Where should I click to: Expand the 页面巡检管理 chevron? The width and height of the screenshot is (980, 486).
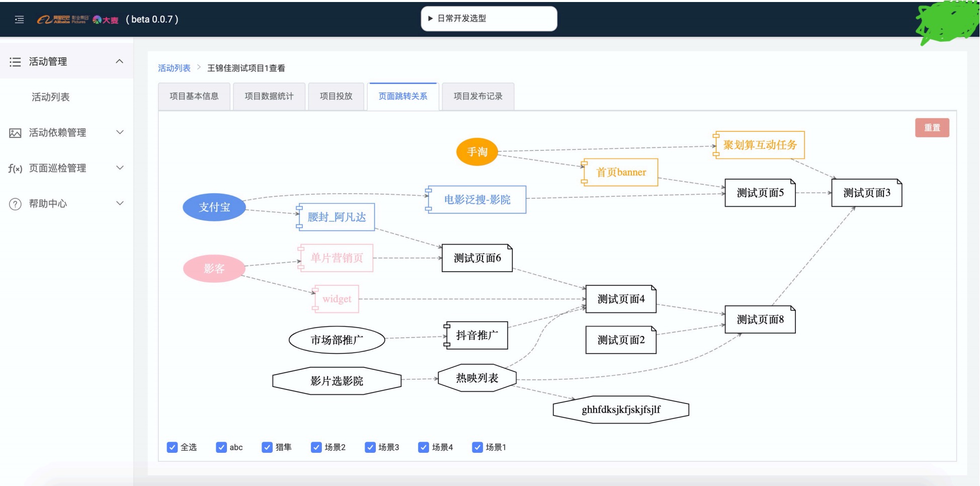click(120, 168)
